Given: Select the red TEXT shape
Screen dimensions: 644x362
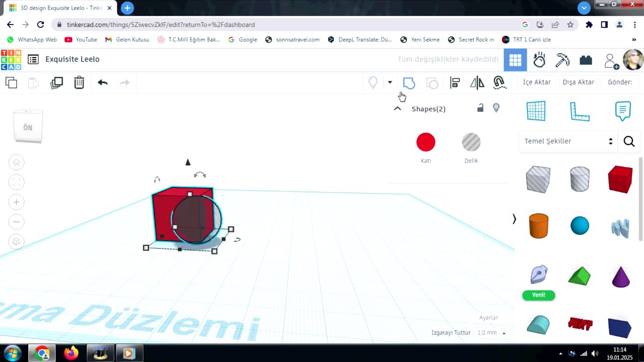Looking at the screenshot, I should pos(580,324).
